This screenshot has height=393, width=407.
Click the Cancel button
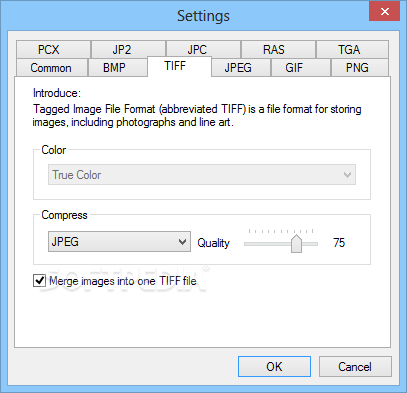pos(355,367)
